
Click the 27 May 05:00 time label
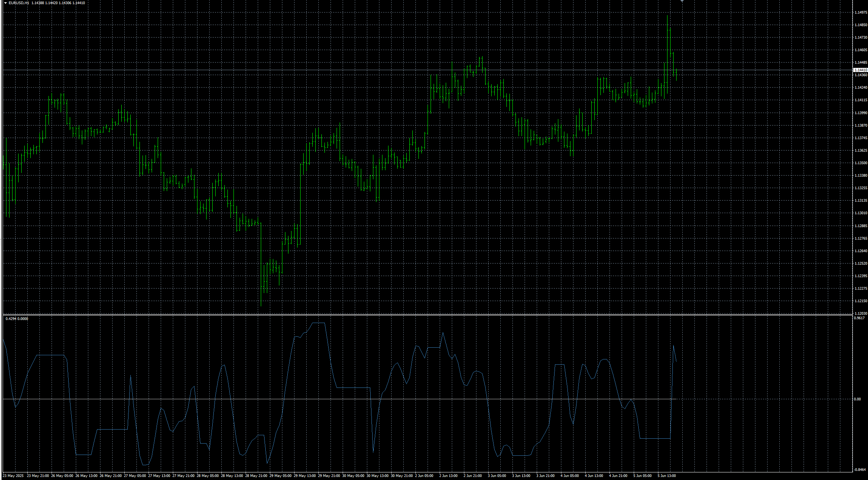(135, 476)
